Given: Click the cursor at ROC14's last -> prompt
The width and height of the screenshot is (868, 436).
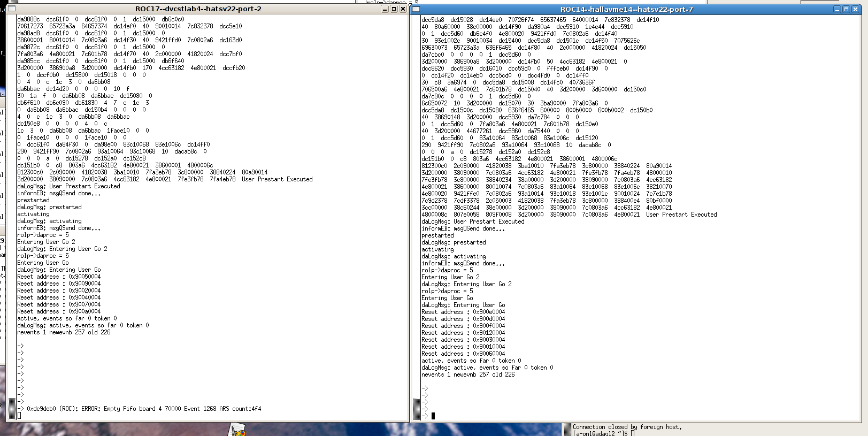Looking at the screenshot, I should point(433,416).
